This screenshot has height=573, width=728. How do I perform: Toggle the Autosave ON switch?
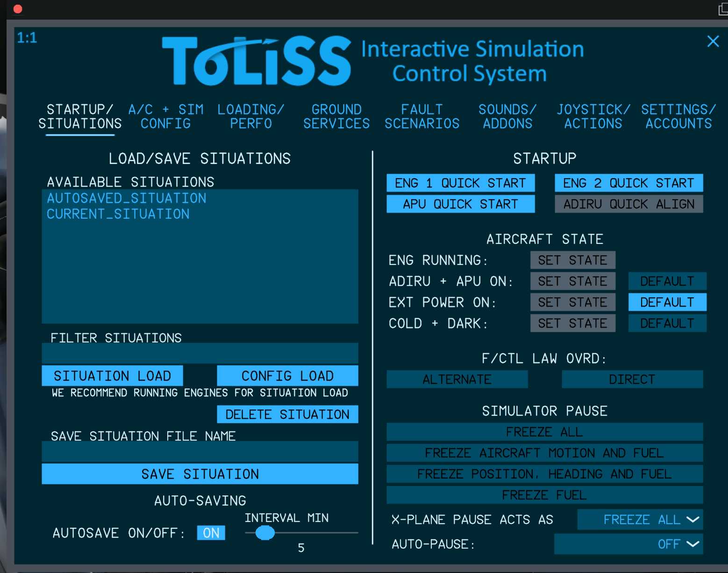point(211,533)
